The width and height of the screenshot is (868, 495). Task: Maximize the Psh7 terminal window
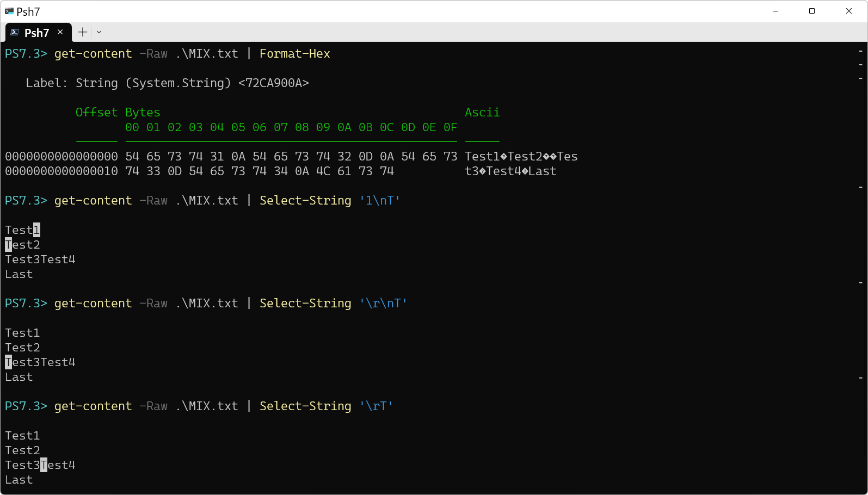point(812,11)
